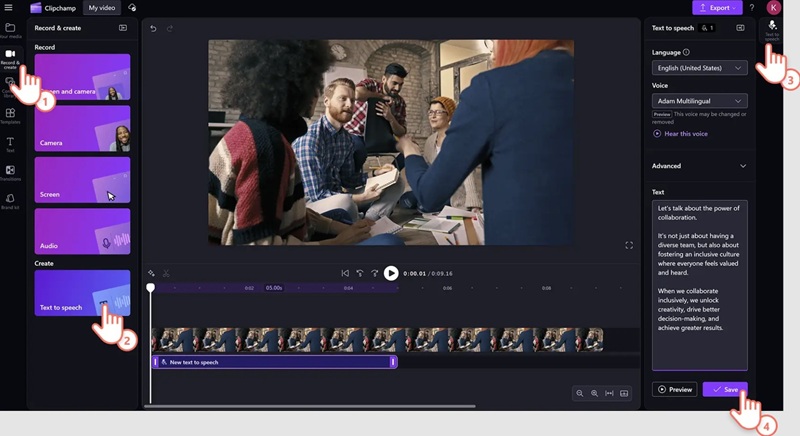
Task: Select the Text tool in sidebar
Action: click(x=10, y=145)
